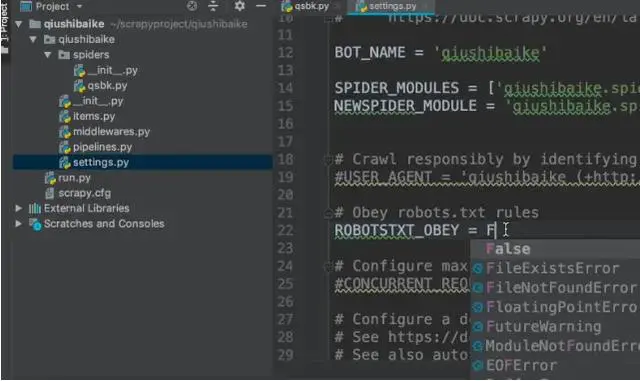Choose ModuleNotFoundError from the autocomplete list
The width and height of the screenshot is (640, 381).
pos(555,346)
